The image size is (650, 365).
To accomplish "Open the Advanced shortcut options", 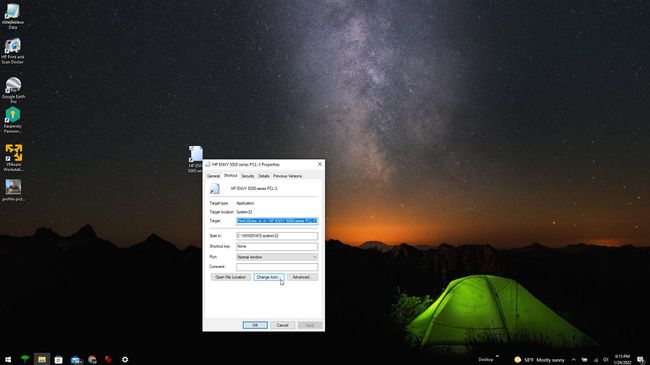I will pyautogui.click(x=302, y=277).
